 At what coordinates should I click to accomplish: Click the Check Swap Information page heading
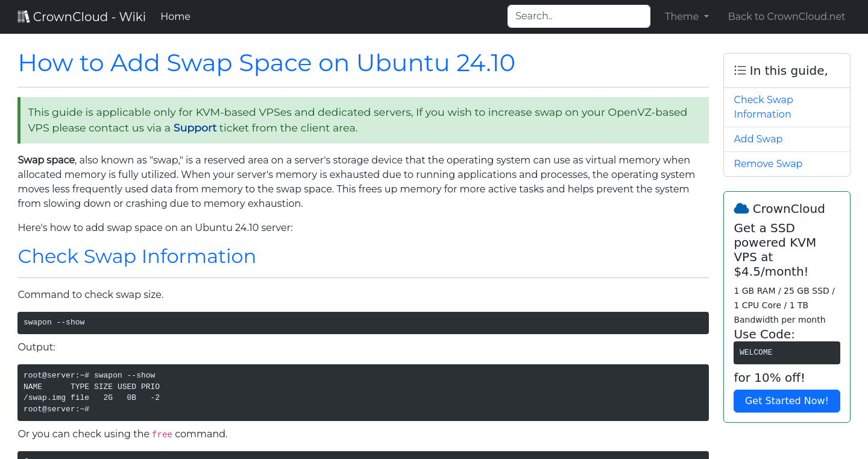137,256
